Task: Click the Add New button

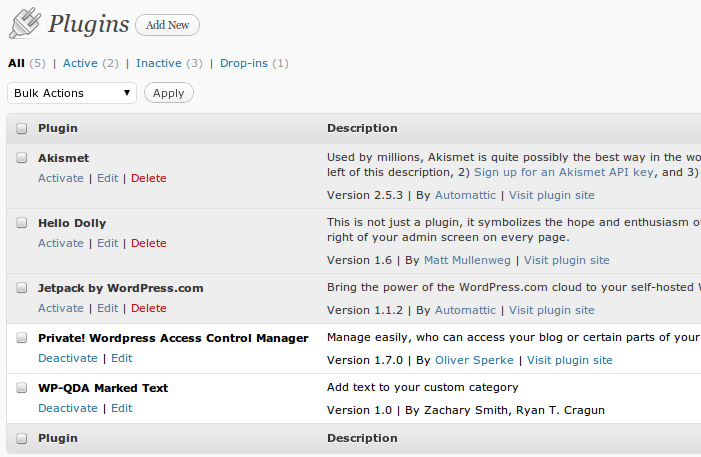Action: tap(167, 25)
